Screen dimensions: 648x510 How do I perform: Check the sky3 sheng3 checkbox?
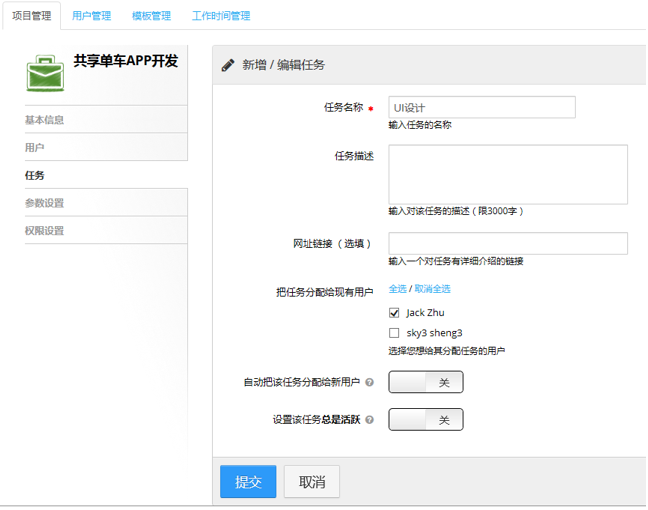394,333
